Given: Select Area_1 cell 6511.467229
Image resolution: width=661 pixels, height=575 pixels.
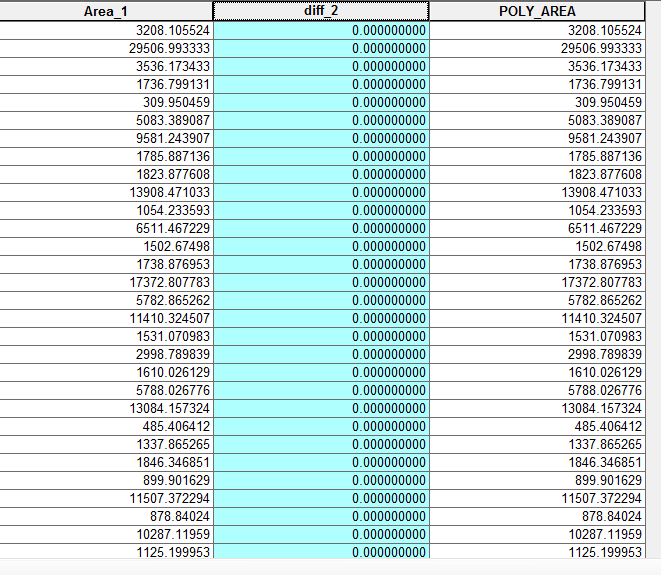Looking at the screenshot, I should 106,228.
